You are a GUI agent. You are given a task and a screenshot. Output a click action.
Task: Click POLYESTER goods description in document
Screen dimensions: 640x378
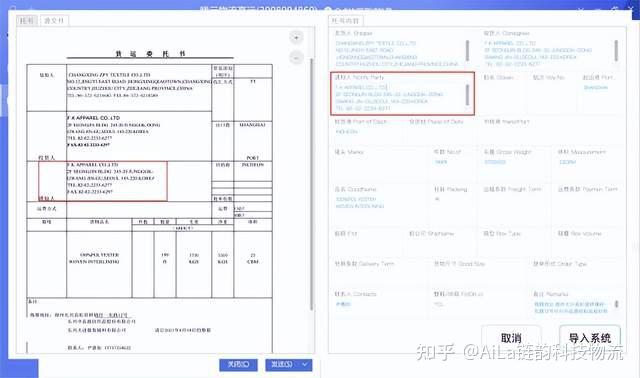pyautogui.click(x=100, y=255)
